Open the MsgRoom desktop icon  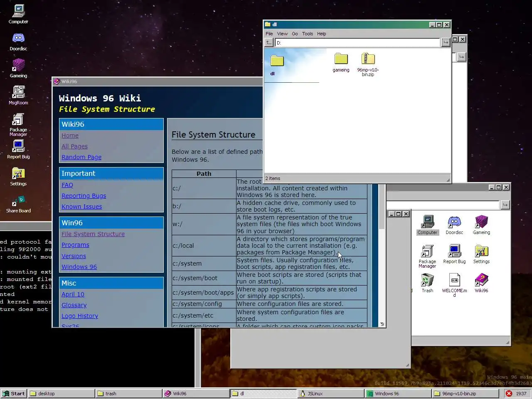(x=18, y=95)
